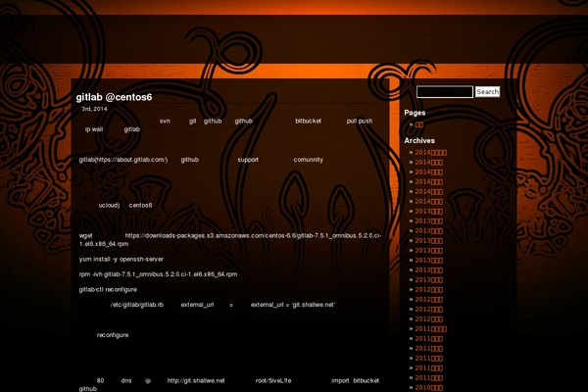Click the path "/etc/gitlab/gitlab.rb"
This screenshot has width=588, height=392.
(x=137, y=305)
